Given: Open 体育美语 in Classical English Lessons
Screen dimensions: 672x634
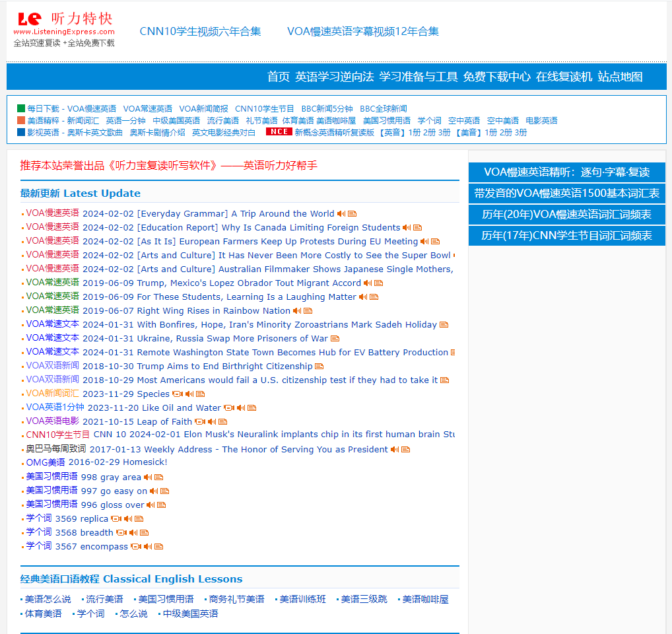Looking at the screenshot, I should [x=43, y=614].
